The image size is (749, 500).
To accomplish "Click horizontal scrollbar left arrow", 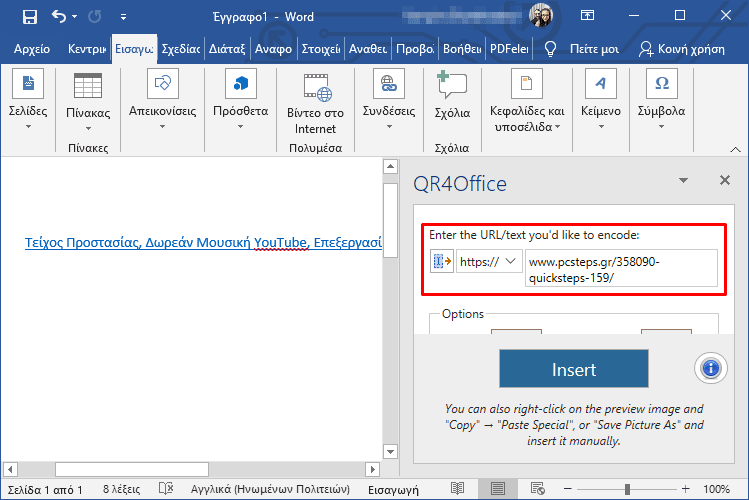I will [11, 469].
